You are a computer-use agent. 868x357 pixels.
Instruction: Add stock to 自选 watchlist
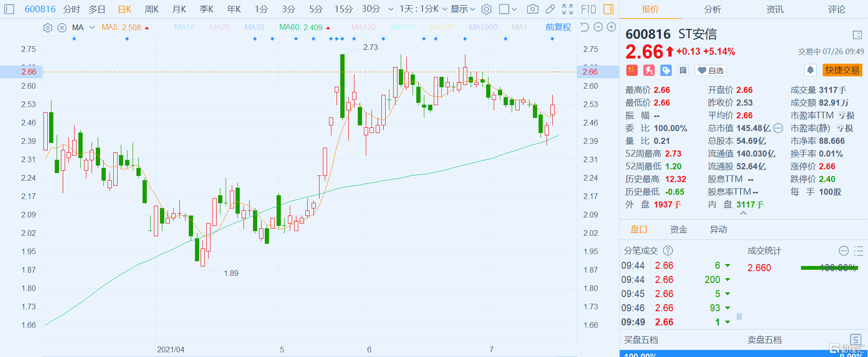(711, 70)
